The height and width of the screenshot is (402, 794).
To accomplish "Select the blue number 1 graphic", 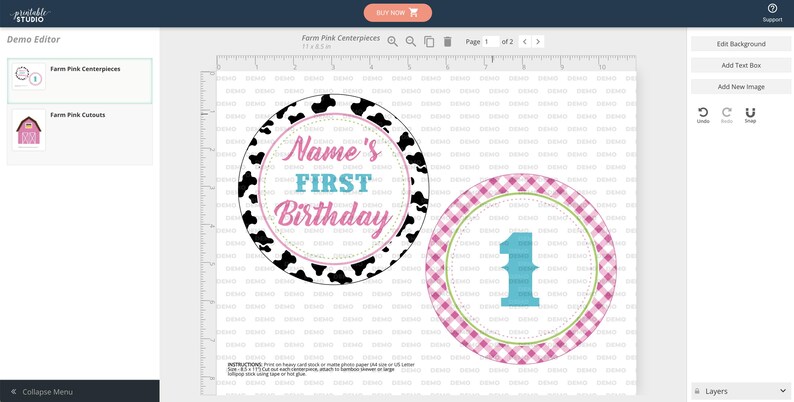I will coord(520,270).
